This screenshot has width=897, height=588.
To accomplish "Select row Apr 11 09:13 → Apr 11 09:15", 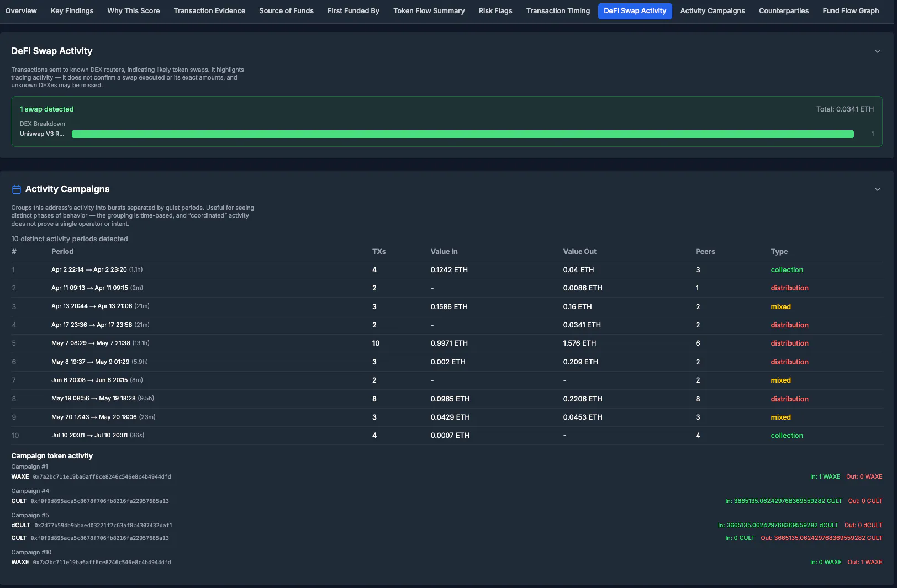I will [x=447, y=288].
